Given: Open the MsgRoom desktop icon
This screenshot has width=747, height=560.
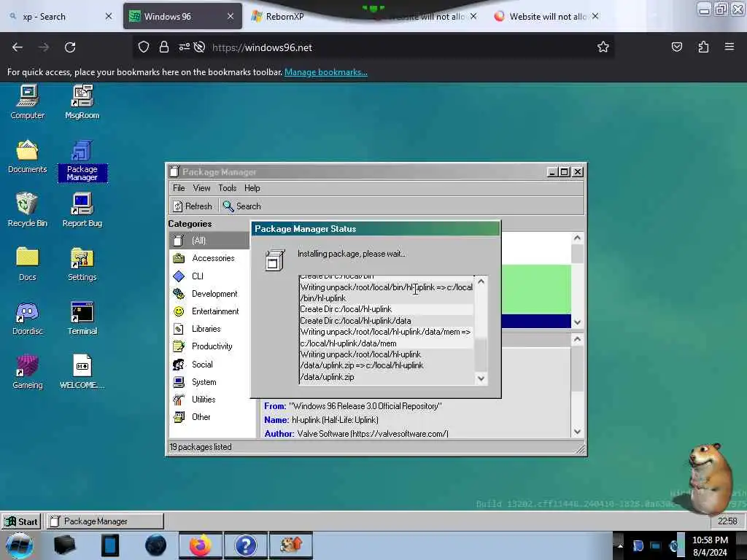Looking at the screenshot, I should point(82,101).
